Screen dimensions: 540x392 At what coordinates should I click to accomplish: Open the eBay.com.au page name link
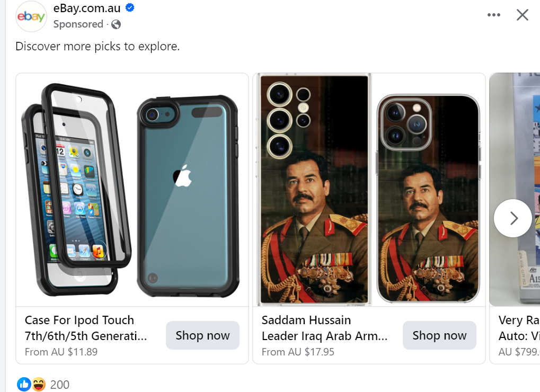[x=87, y=8]
